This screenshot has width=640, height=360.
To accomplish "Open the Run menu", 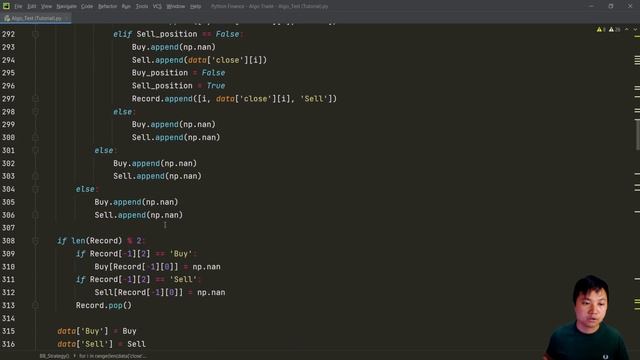I will point(126,7).
